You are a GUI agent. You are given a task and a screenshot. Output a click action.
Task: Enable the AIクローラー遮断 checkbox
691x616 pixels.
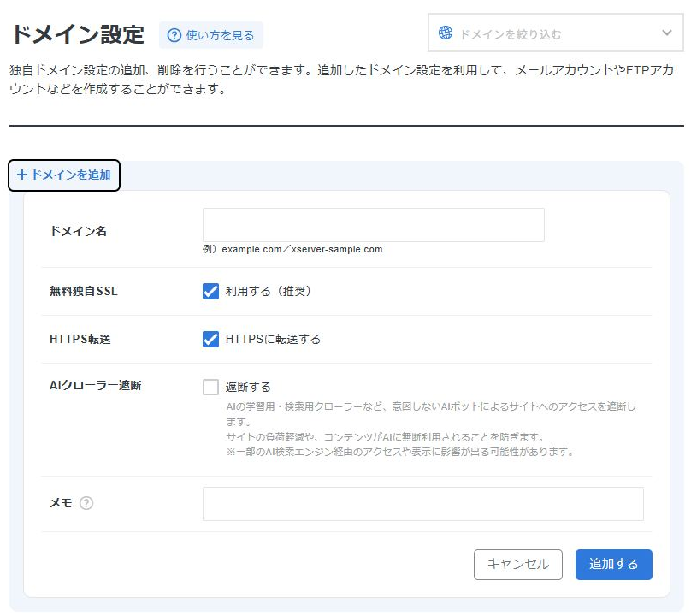pyautogui.click(x=211, y=387)
